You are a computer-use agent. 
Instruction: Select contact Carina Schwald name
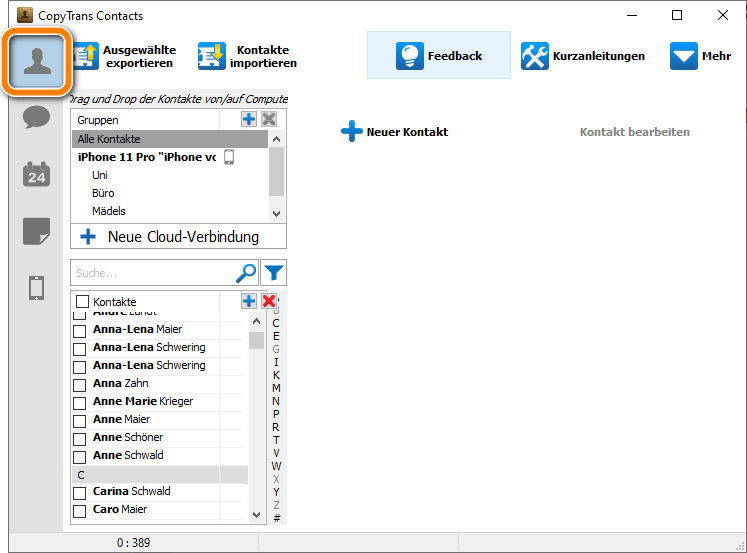pos(131,491)
